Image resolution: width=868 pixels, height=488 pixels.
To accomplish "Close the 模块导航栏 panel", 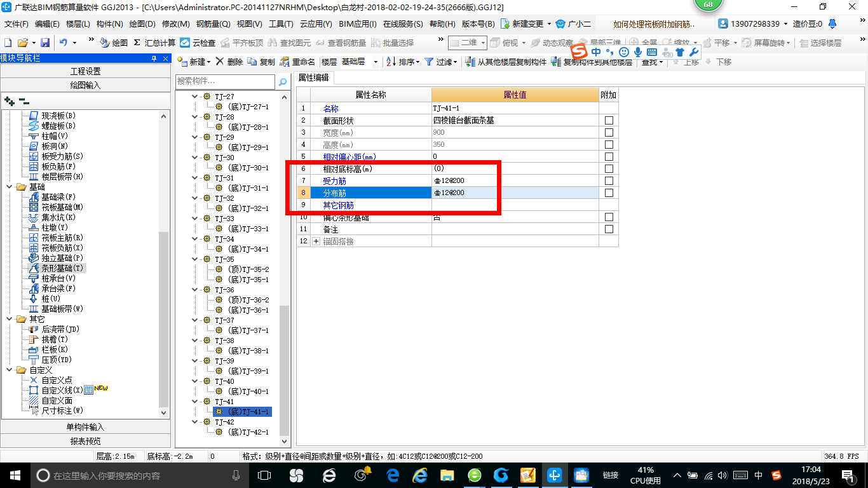I will point(165,58).
